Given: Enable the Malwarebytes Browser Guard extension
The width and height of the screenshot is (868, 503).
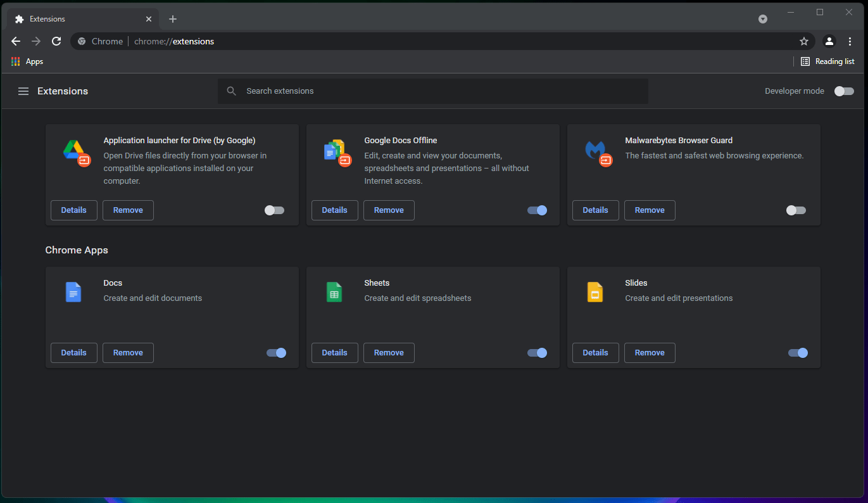Looking at the screenshot, I should [795, 210].
